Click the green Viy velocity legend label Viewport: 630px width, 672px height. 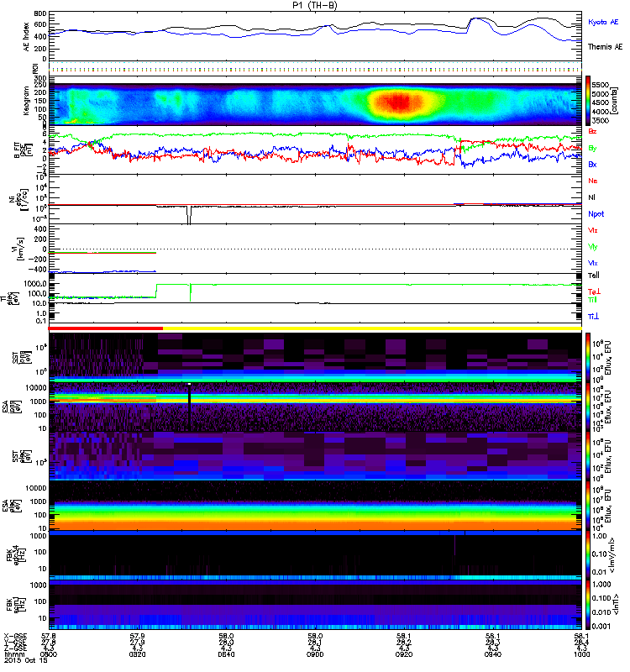click(x=594, y=246)
